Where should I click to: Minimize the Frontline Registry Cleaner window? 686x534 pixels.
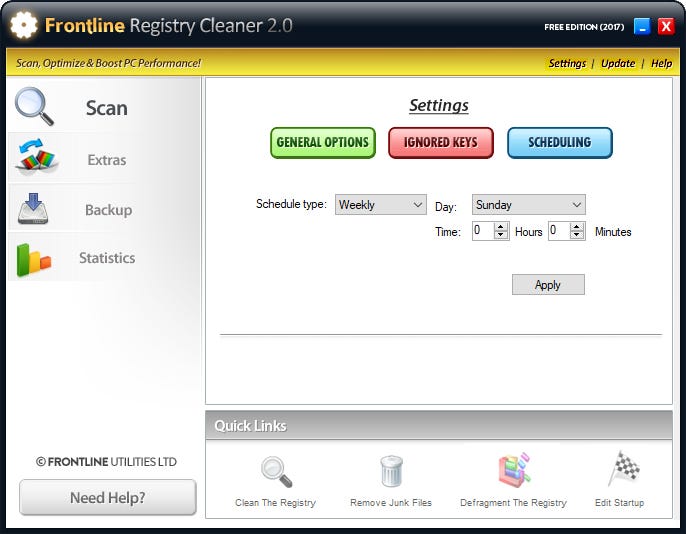tap(642, 27)
